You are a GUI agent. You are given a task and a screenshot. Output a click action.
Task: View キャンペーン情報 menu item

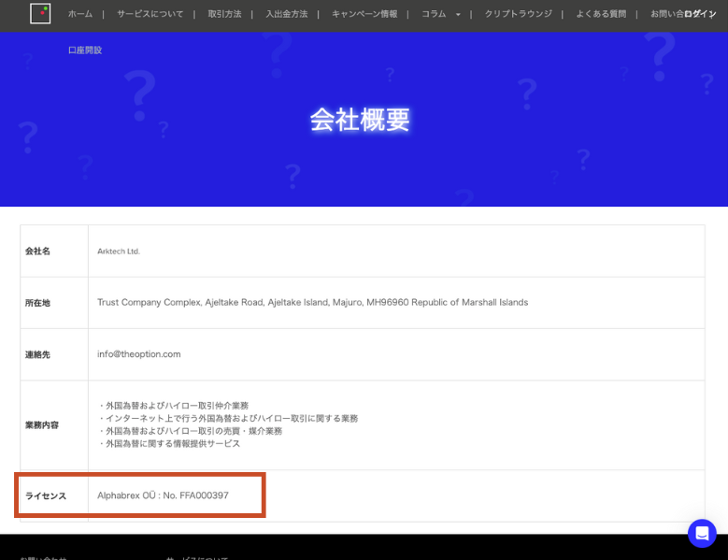pos(364,14)
